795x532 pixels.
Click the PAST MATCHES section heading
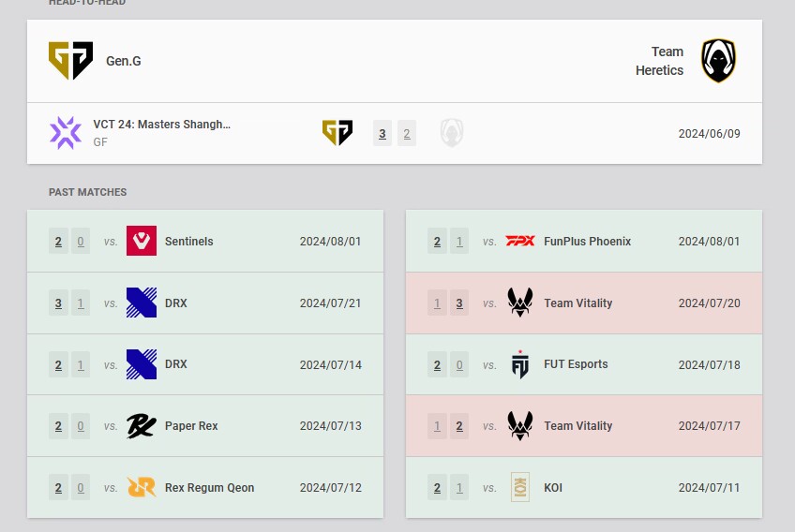[x=88, y=192]
